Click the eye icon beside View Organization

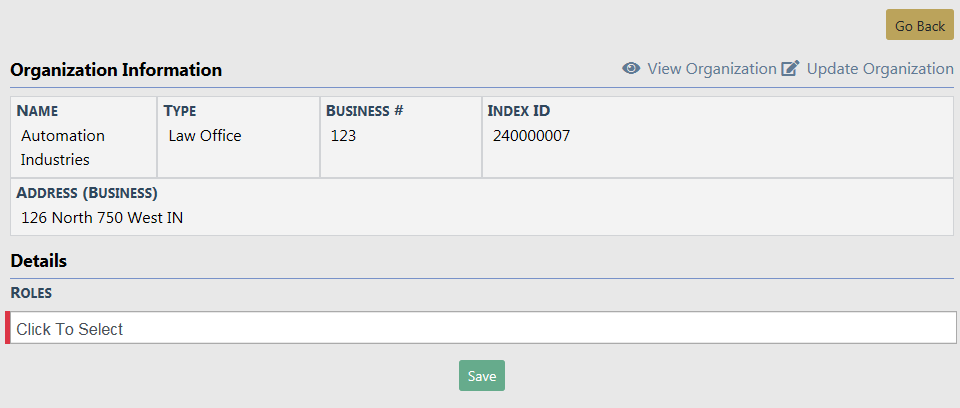631,69
